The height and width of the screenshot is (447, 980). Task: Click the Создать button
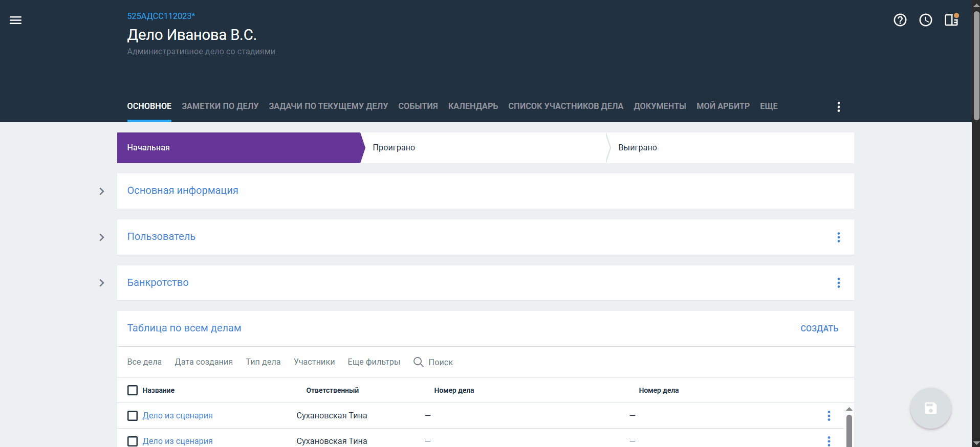(819, 328)
